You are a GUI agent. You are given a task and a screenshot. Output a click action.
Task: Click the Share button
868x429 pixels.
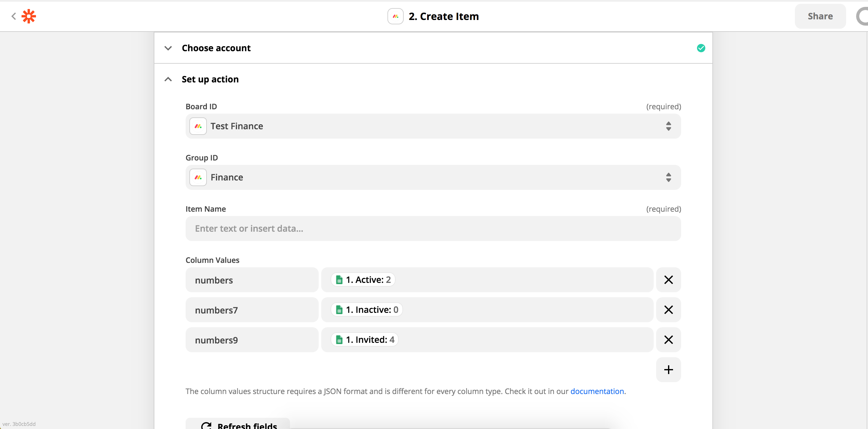tap(820, 16)
